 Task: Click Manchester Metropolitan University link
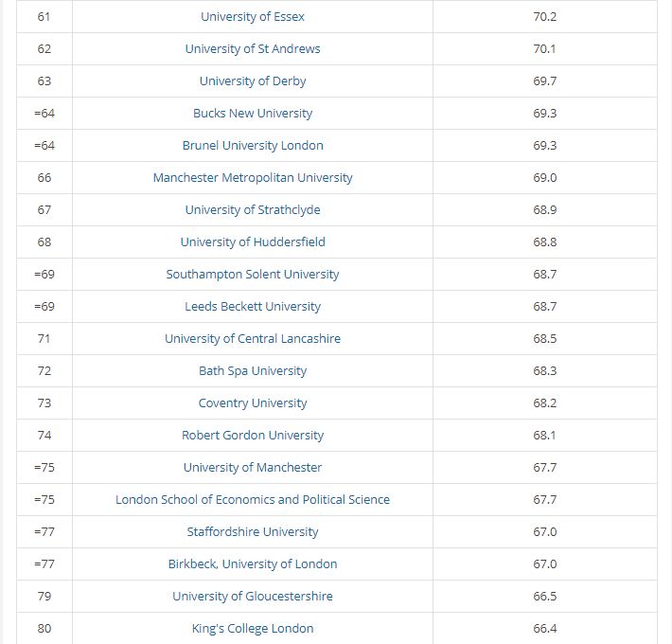[253, 177]
